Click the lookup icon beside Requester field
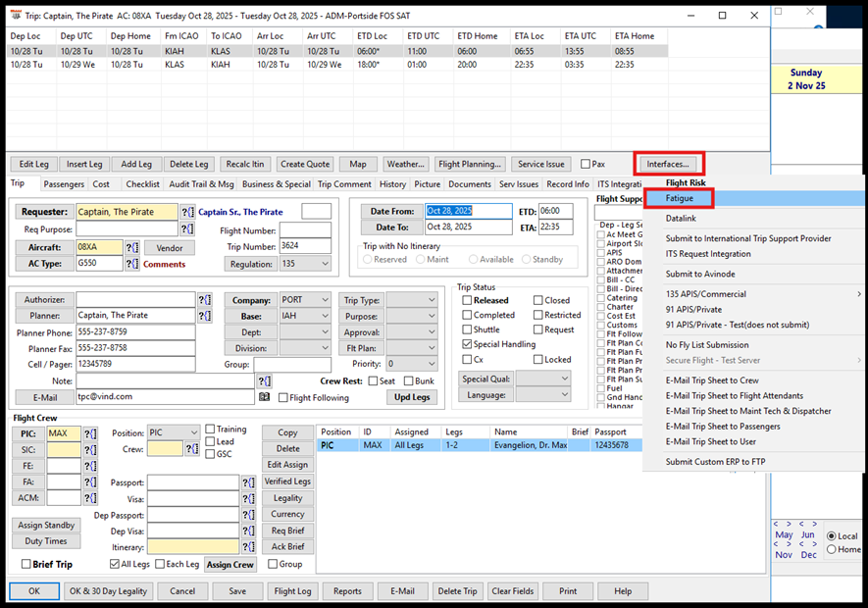 [187, 212]
